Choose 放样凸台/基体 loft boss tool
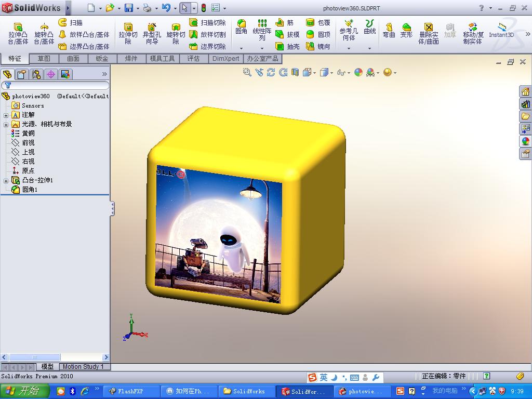The image size is (532, 399). pyautogui.click(x=84, y=34)
